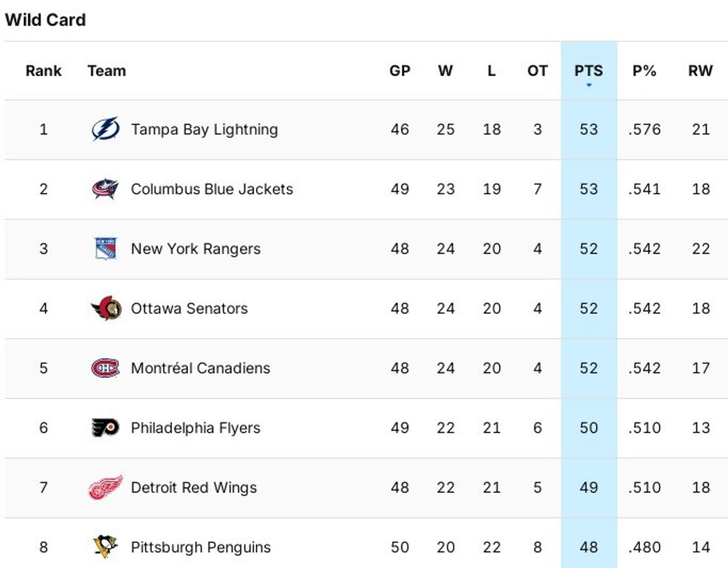Viewport: 728px width, 568px height.
Task: Sort standings by RW column header
Action: tap(700, 71)
